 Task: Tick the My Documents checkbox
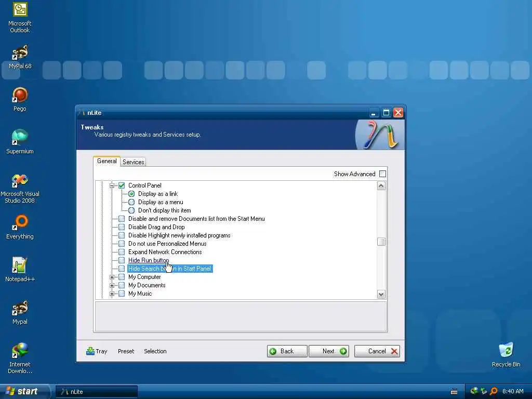122,285
